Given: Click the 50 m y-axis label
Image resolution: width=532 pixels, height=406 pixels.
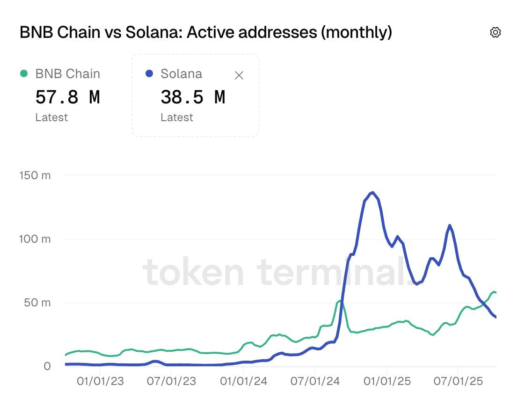Looking at the screenshot, I should [x=37, y=303].
